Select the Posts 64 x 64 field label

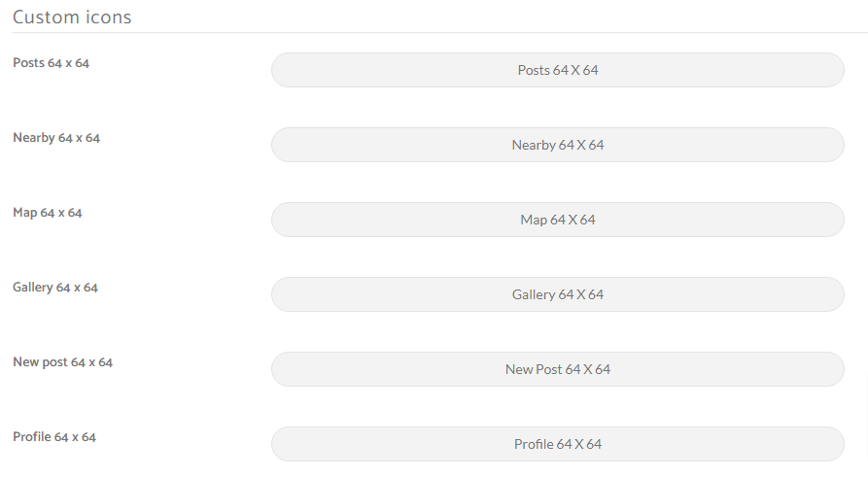(x=51, y=63)
